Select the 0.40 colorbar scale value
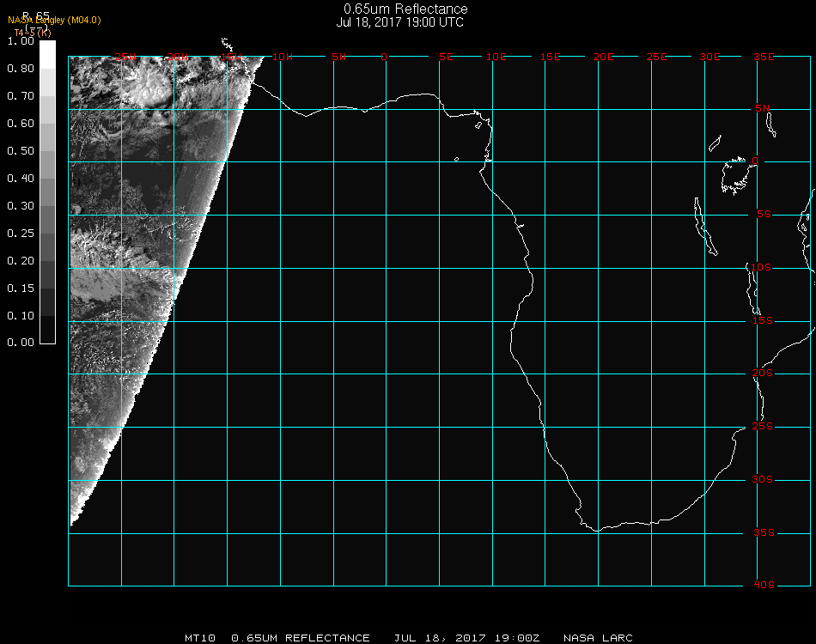This screenshot has height=644, width=816. click(x=21, y=179)
